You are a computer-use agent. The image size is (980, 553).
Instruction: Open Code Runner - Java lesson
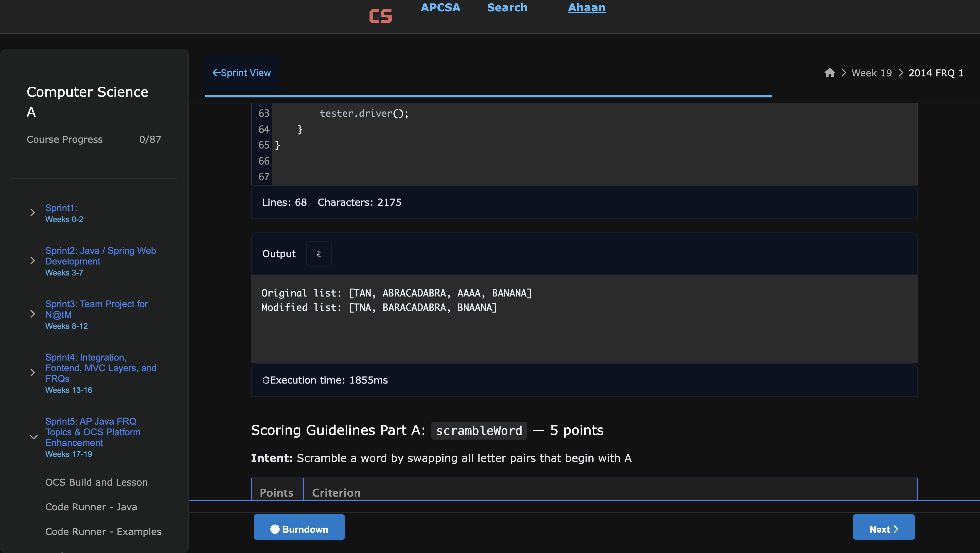pos(91,507)
